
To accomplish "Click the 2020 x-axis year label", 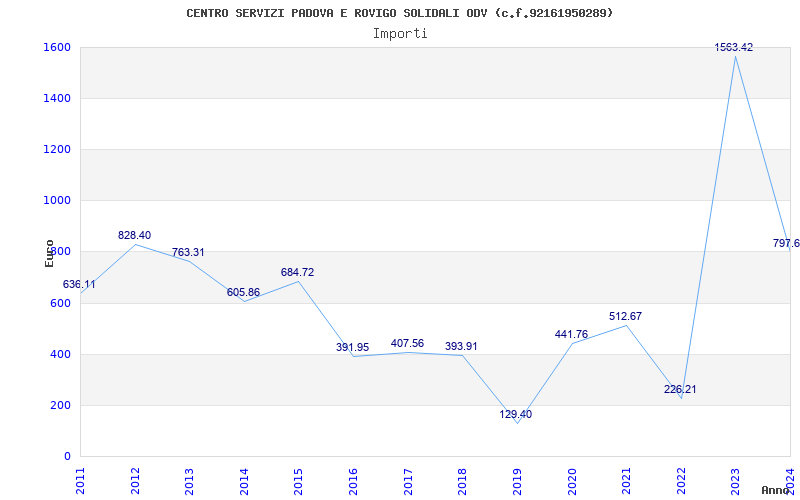I will tap(571, 481).
